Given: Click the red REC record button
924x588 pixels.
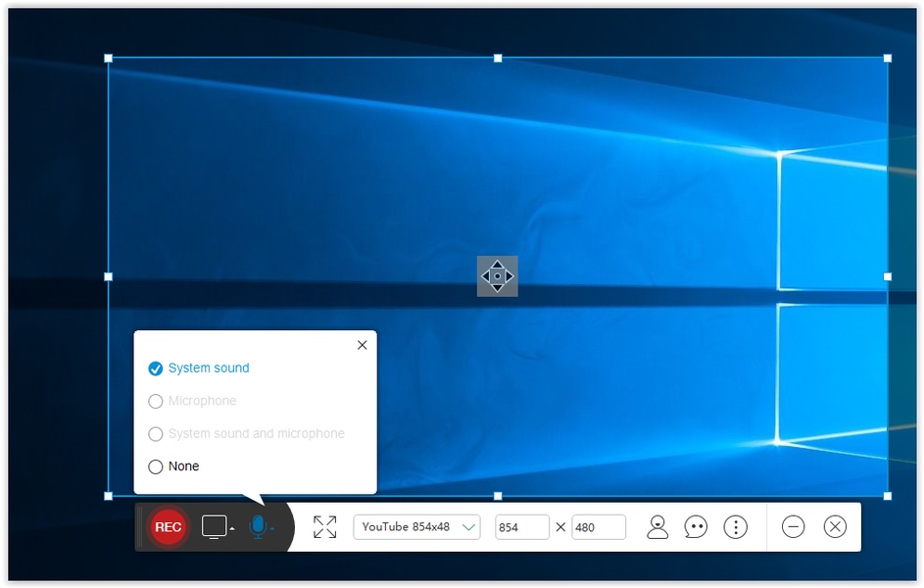Looking at the screenshot, I should coord(168,527).
